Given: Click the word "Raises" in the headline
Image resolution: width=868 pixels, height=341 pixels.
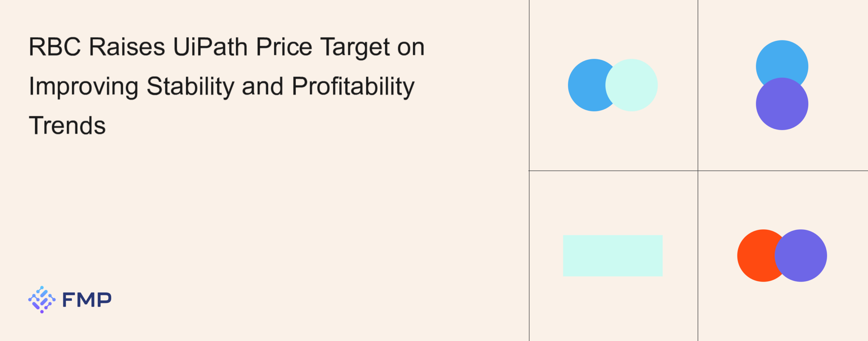Looking at the screenshot, I should point(127,47).
